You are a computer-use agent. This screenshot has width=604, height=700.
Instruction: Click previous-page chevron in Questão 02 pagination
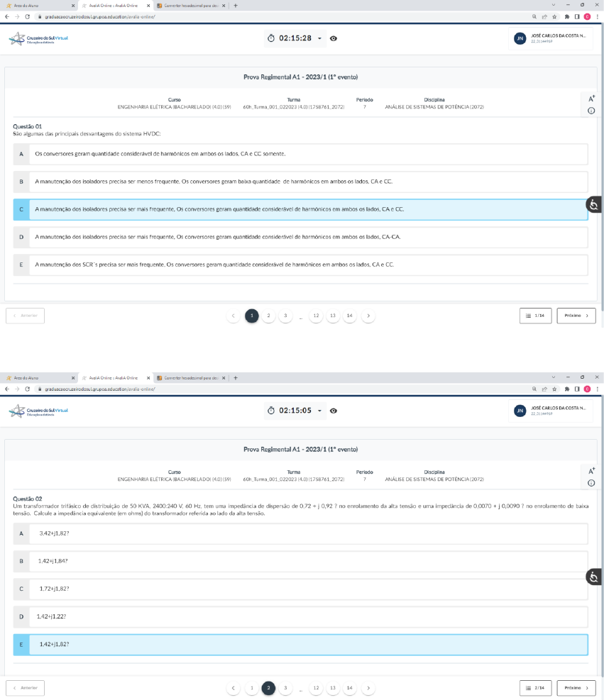click(x=234, y=687)
